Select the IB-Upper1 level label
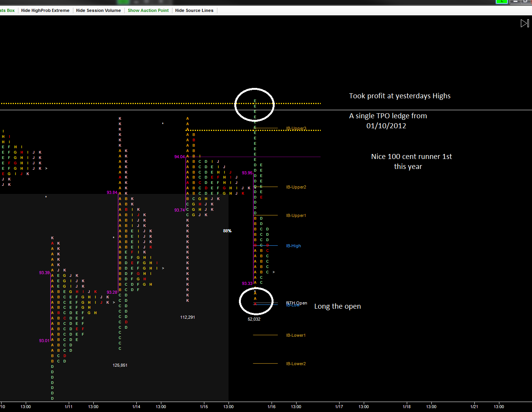Screen dimensions: 532x412 pos(296,215)
